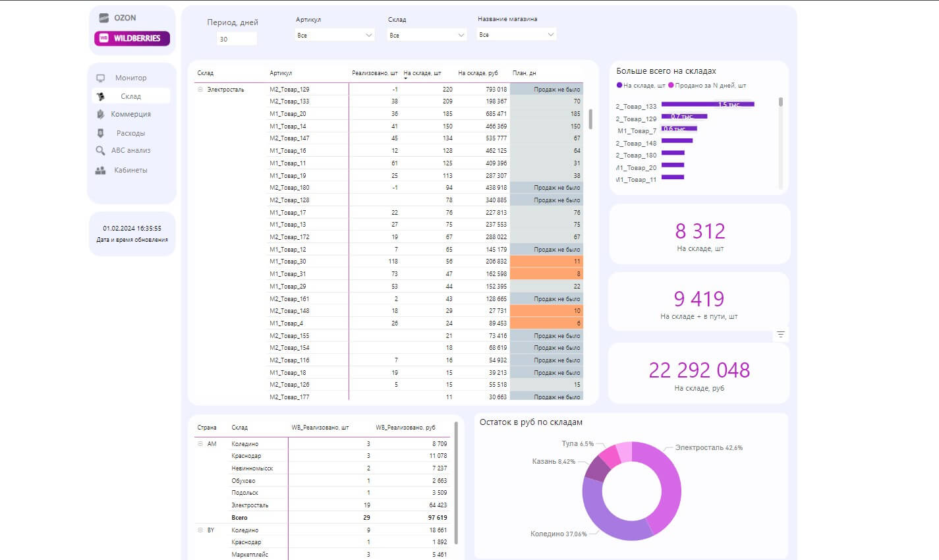Click table row M2_Товар_129
939x560 pixels.
(390, 89)
